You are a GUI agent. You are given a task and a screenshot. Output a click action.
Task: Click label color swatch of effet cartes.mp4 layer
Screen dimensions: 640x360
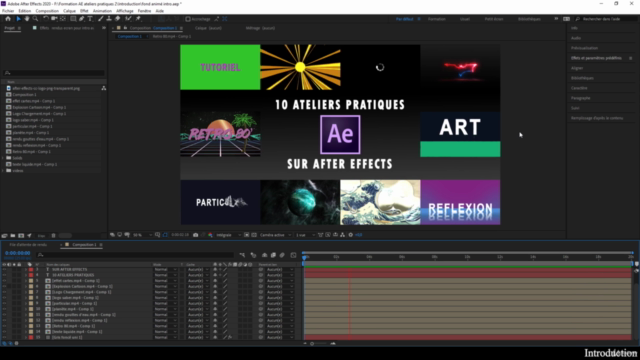31,281
